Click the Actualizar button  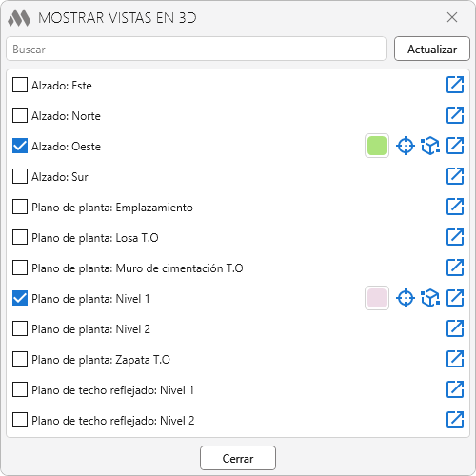coord(432,49)
